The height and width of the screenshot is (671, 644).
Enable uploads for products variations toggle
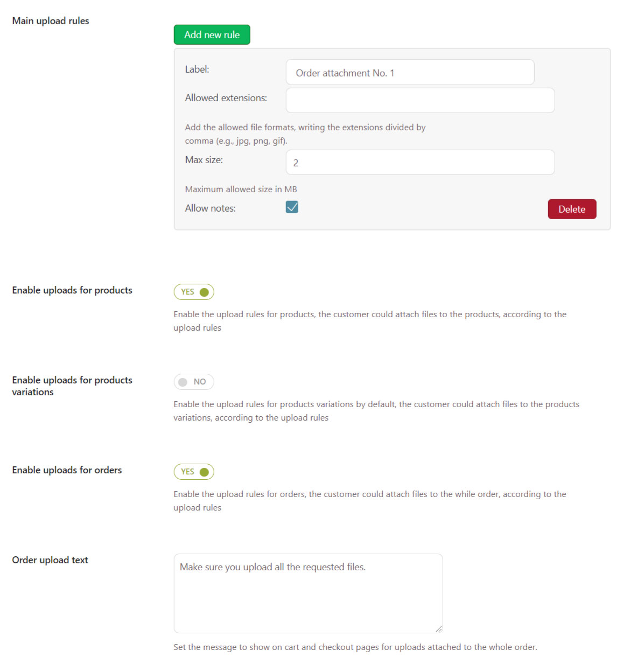[194, 382]
